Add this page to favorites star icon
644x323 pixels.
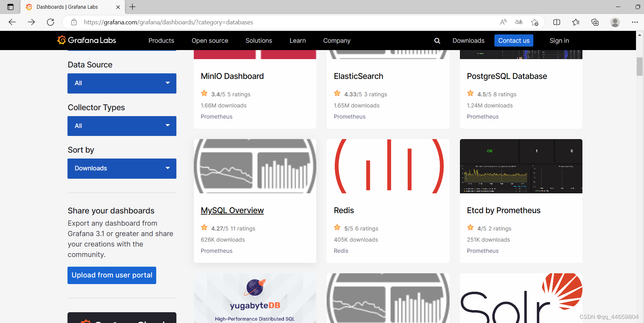535,22
